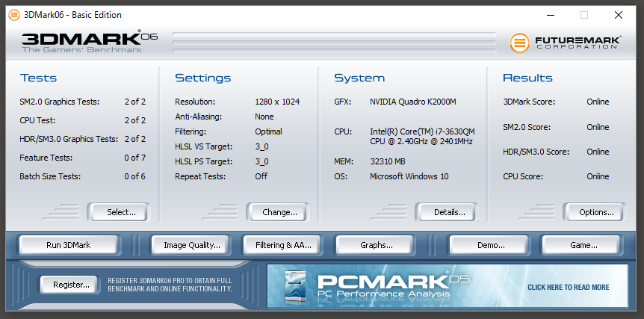Click the System section heading

click(x=359, y=78)
